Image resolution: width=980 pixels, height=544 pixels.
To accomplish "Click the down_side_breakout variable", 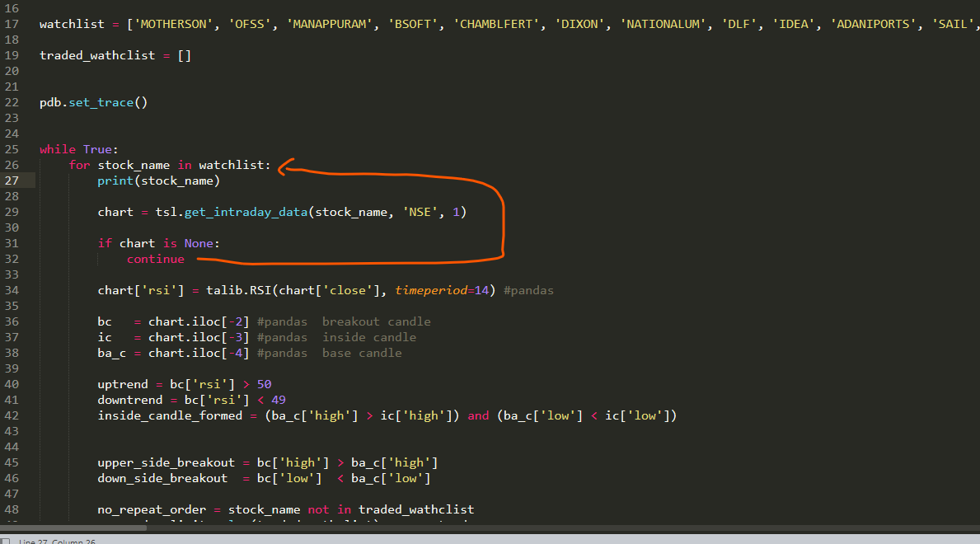I will coord(162,479).
